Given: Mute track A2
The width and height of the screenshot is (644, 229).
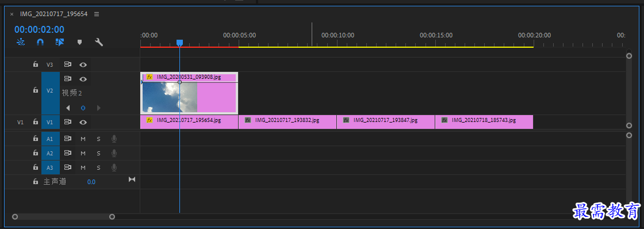Looking at the screenshot, I should point(83,154).
